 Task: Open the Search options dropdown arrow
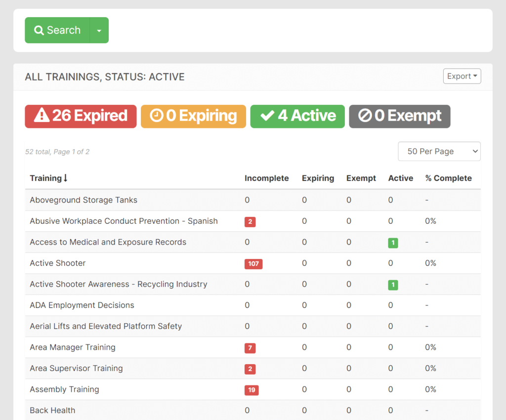point(99,31)
